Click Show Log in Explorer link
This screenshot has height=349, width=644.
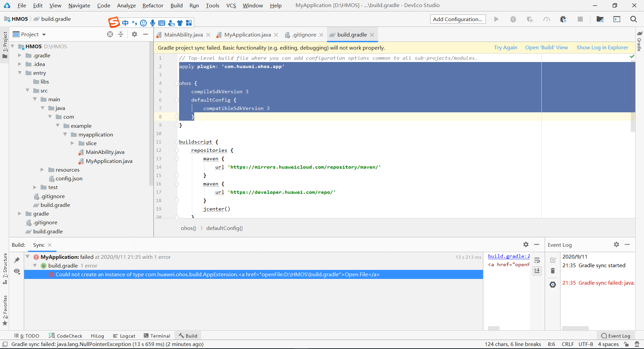pos(602,48)
